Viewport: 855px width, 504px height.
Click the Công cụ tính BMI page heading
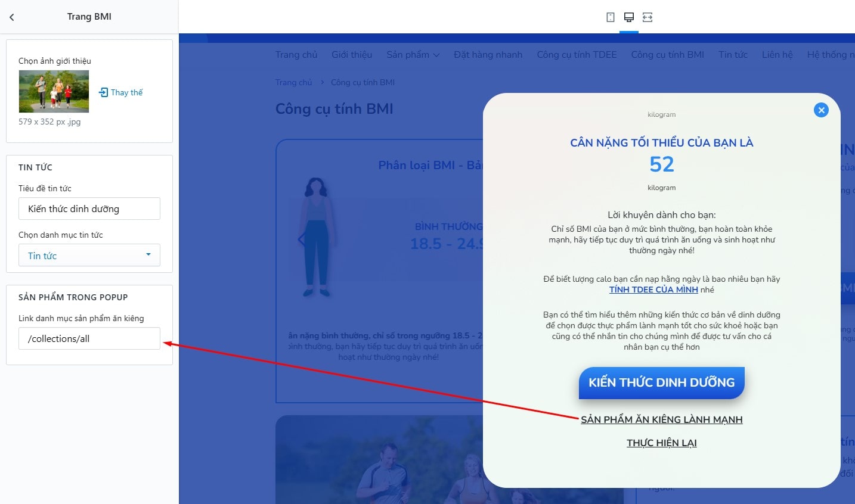334,109
